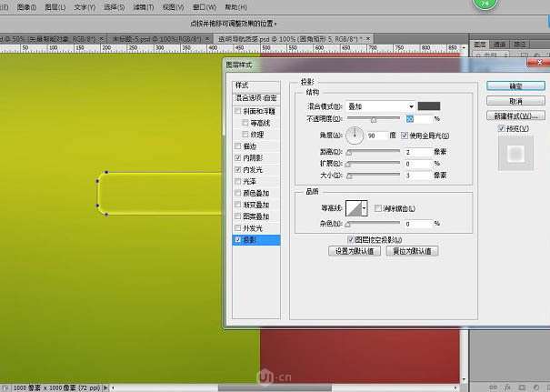This screenshot has height=392, width=550.
Task: Uncheck the 内阴影 effect checkbox
Action: point(238,158)
